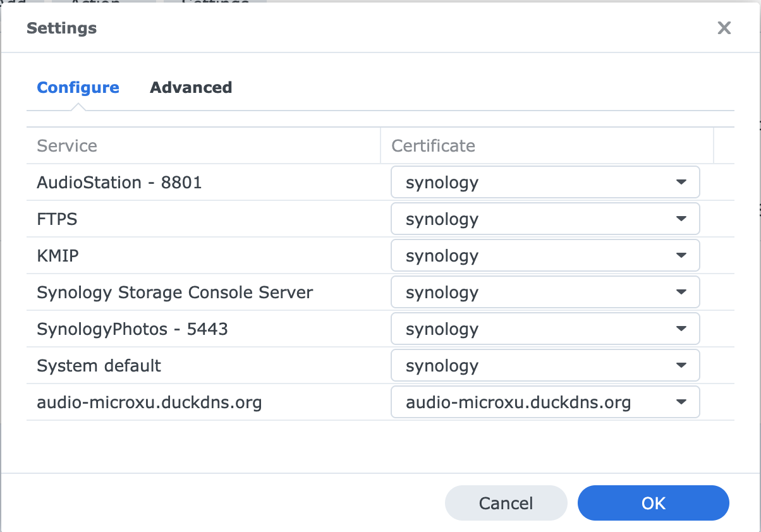Open SynologyPhotos - 5443 certificate dropdown
Screen dimensions: 761x532
point(545,329)
